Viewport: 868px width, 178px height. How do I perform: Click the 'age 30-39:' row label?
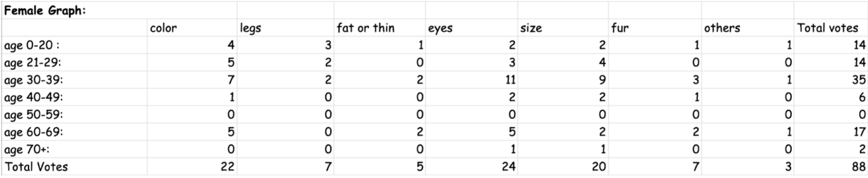point(34,80)
